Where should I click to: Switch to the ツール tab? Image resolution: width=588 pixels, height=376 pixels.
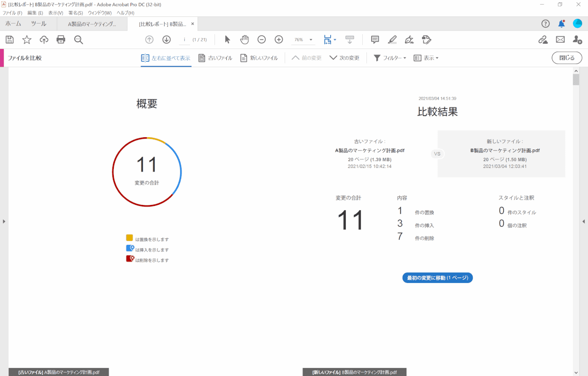[x=39, y=23]
